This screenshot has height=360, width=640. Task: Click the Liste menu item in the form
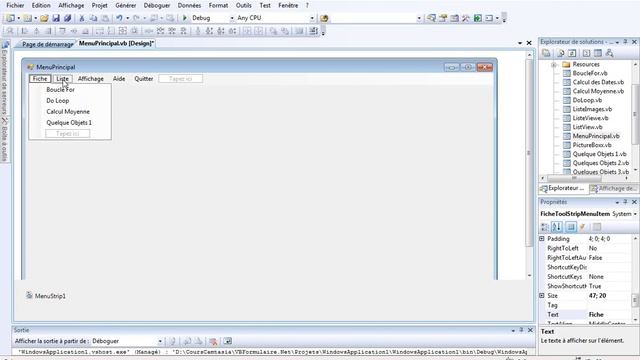click(62, 79)
